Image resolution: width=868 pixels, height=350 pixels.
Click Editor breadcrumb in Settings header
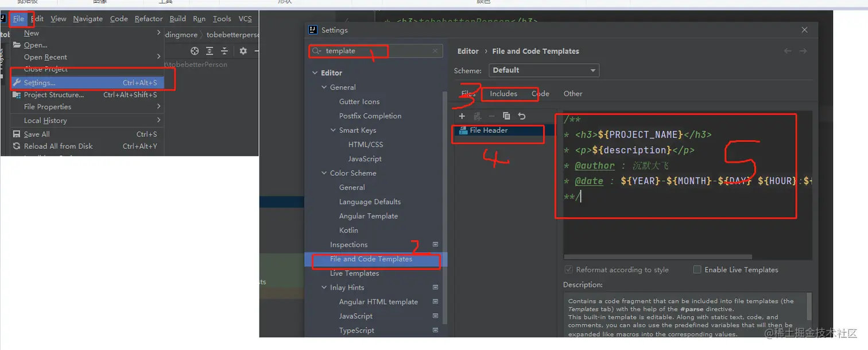click(x=468, y=51)
